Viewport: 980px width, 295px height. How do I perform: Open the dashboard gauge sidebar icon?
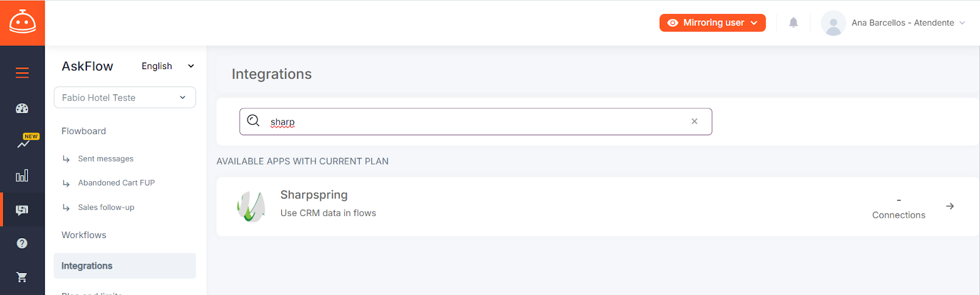coord(22,108)
